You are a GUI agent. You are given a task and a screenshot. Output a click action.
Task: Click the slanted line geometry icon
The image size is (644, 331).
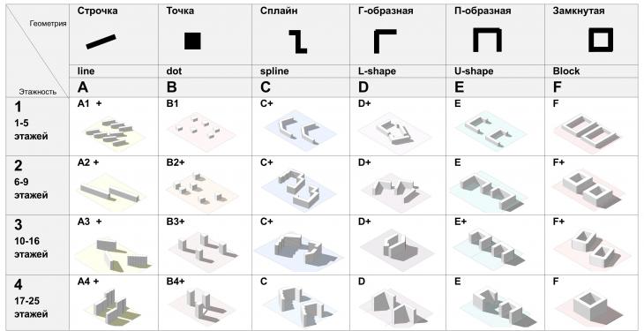(x=101, y=41)
